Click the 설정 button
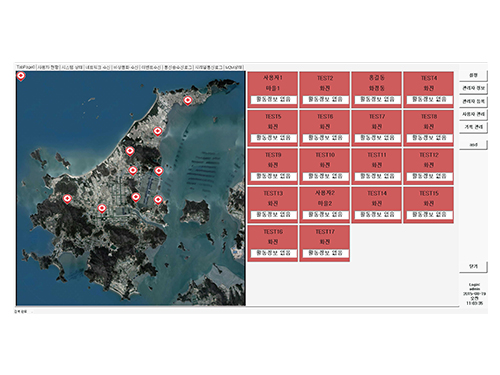 [x=473, y=75]
